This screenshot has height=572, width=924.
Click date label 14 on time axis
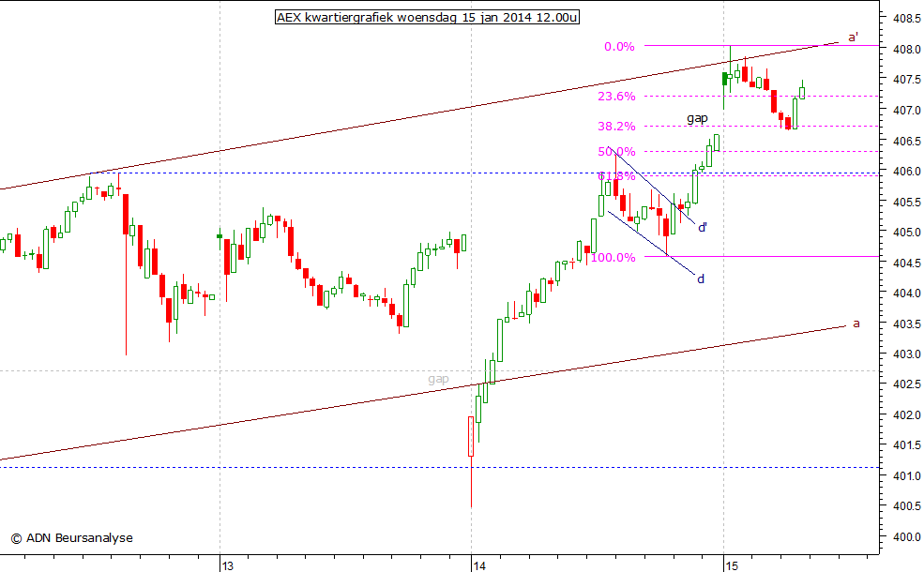[479, 565]
